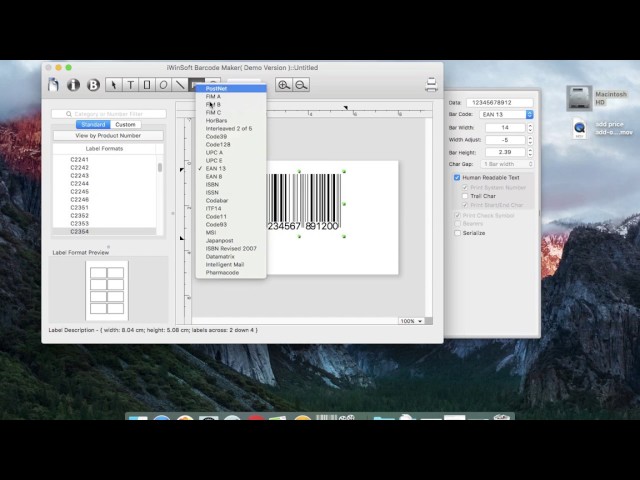The width and height of the screenshot is (640, 480).
Task: Select label format C2241
Action: tap(80, 160)
